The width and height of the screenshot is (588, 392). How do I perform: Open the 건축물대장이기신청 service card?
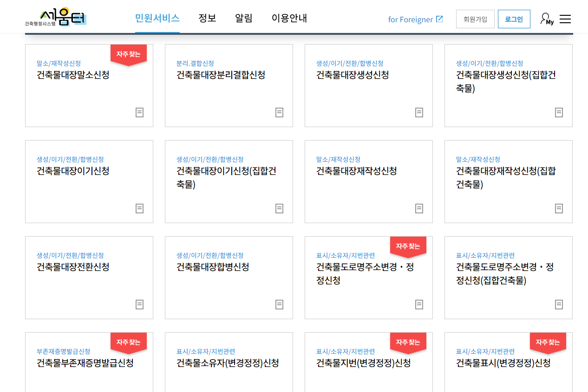pos(89,181)
